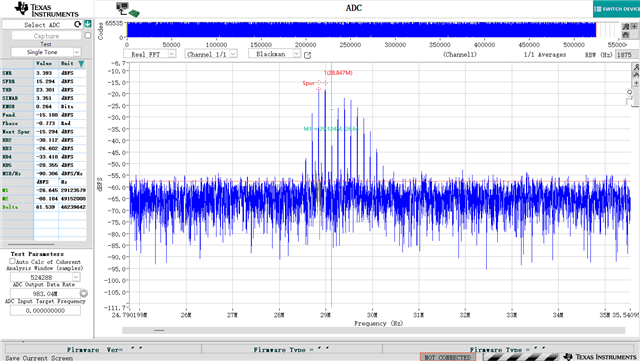Click the reload icon beside Select ADC
640x361 pixels.
tap(77, 25)
